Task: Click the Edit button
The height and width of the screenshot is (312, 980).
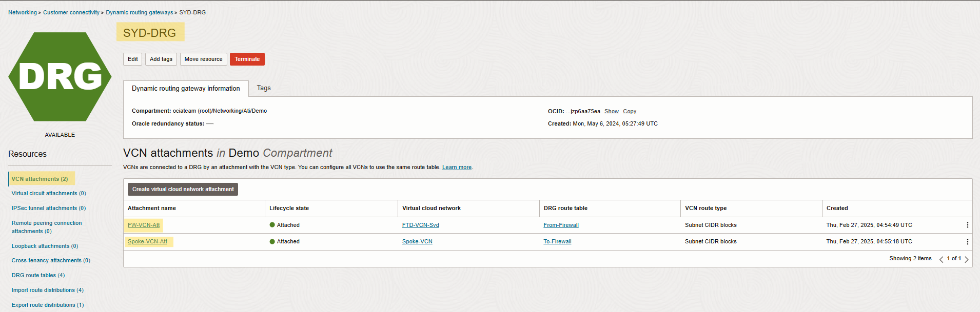Action: 132,59
